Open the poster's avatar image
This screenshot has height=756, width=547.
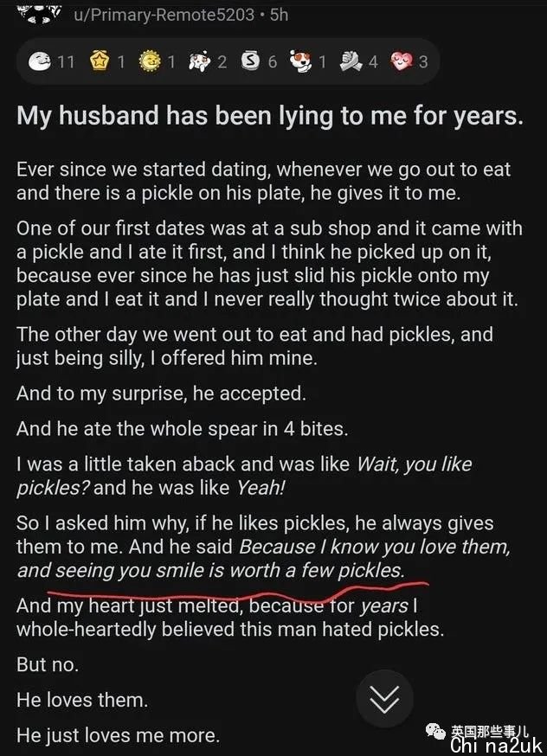coord(40,13)
